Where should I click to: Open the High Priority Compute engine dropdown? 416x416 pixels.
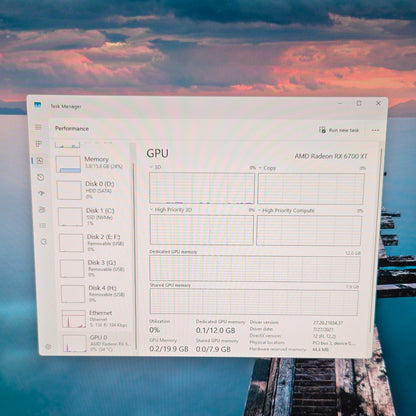click(x=287, y=210)
